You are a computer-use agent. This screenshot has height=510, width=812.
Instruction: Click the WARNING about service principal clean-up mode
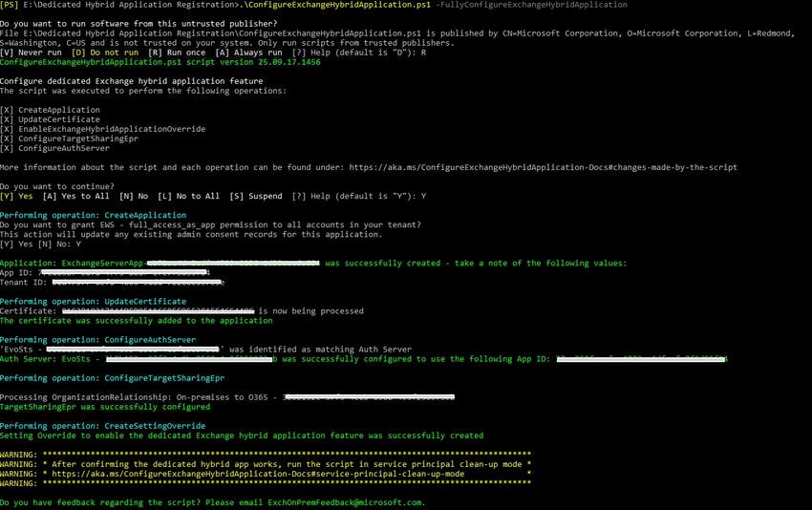[x=266, y=464]
